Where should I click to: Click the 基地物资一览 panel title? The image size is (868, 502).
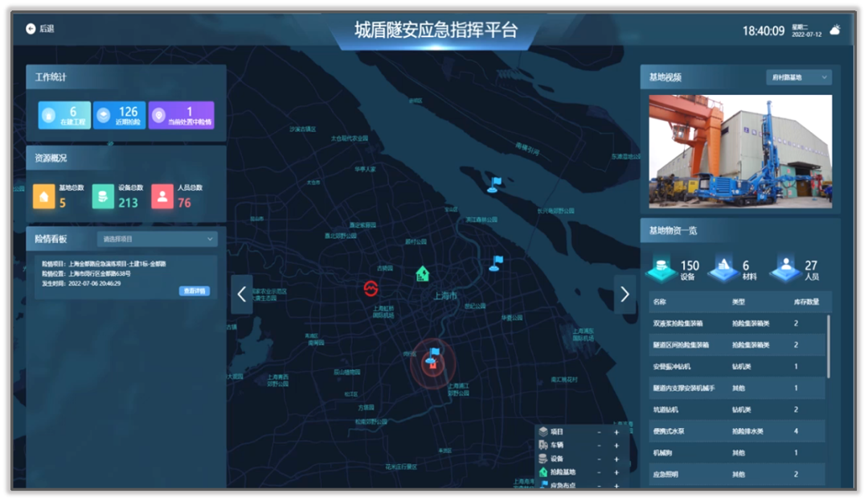point(673,231)
